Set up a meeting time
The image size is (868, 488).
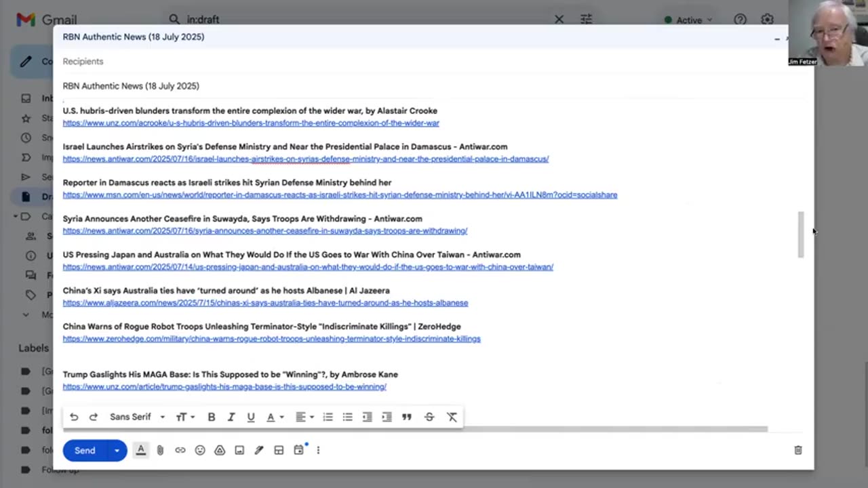click(x=299, y=449)
